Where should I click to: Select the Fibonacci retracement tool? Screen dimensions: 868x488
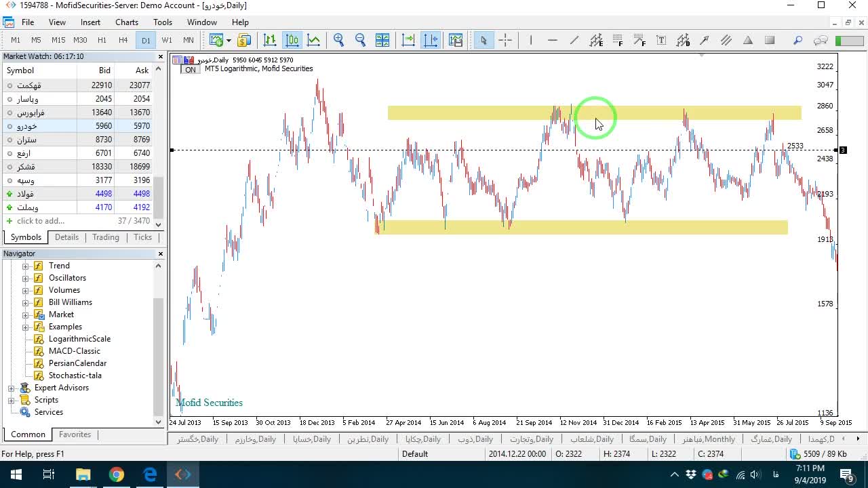[x=618, y=41]
